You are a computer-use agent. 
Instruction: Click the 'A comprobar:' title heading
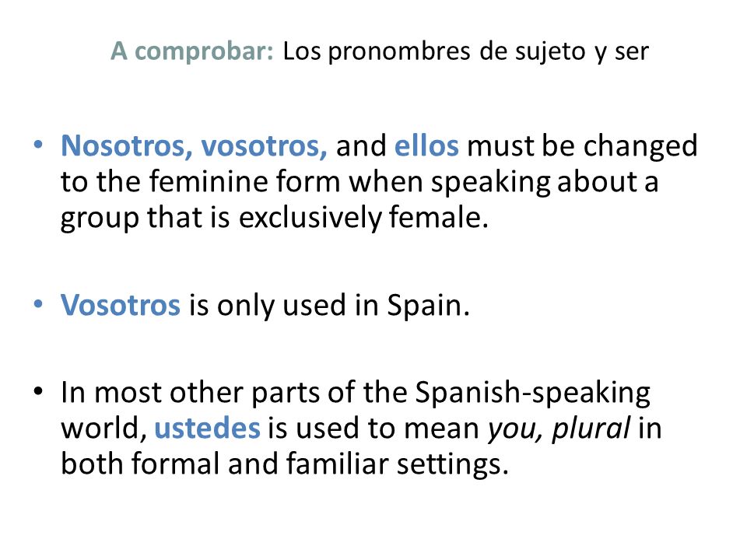coord(192,52)
